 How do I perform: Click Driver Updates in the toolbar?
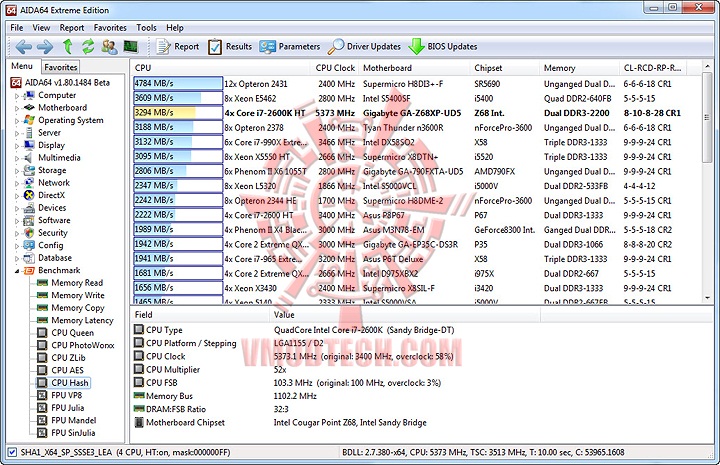[x=365, y=46]
